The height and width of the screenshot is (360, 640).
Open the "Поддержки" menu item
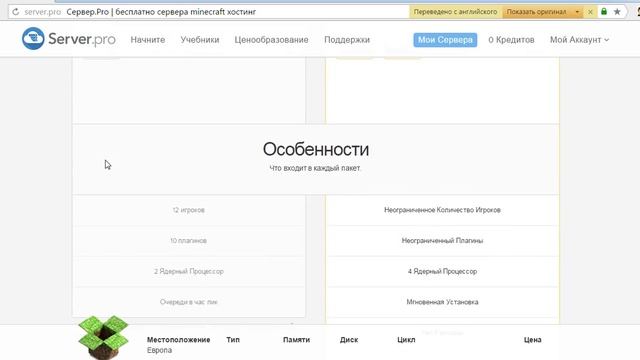coord(347,40)
